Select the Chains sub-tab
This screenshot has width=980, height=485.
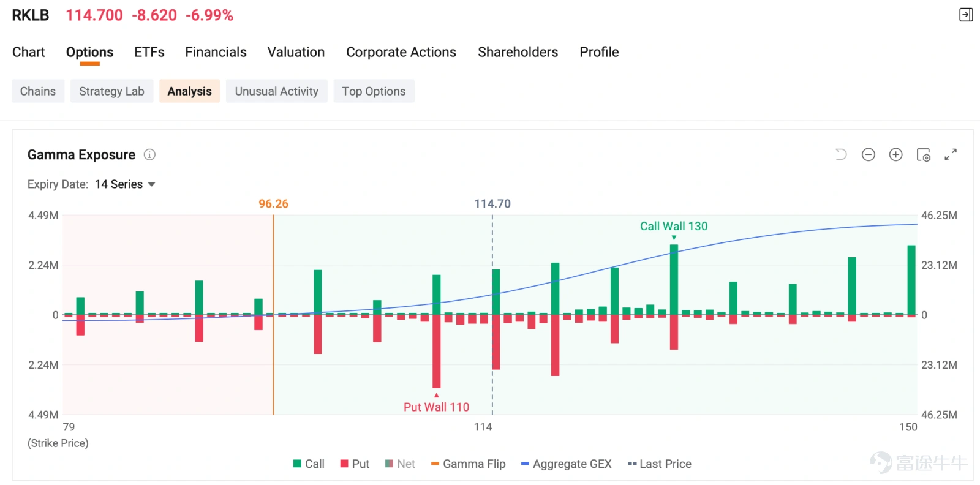(x=38, y=91)
